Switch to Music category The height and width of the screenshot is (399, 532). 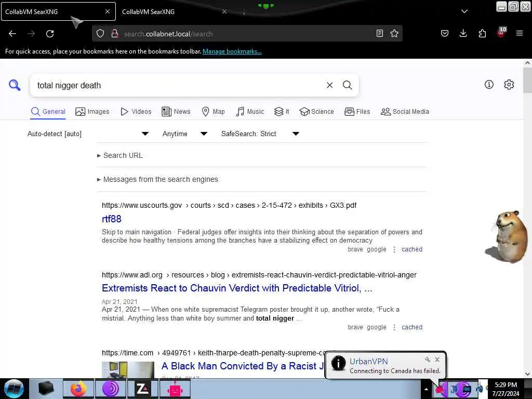pos(250,111)
